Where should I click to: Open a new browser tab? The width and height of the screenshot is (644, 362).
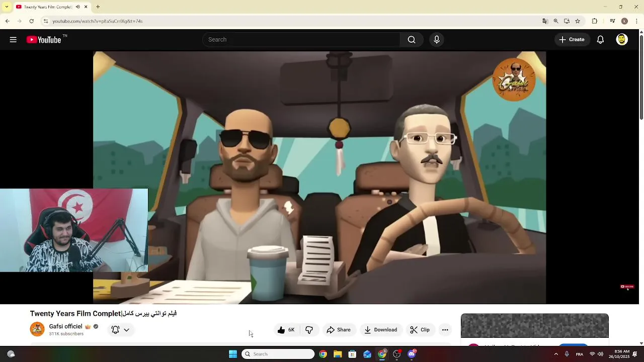[x=98, y=7]
